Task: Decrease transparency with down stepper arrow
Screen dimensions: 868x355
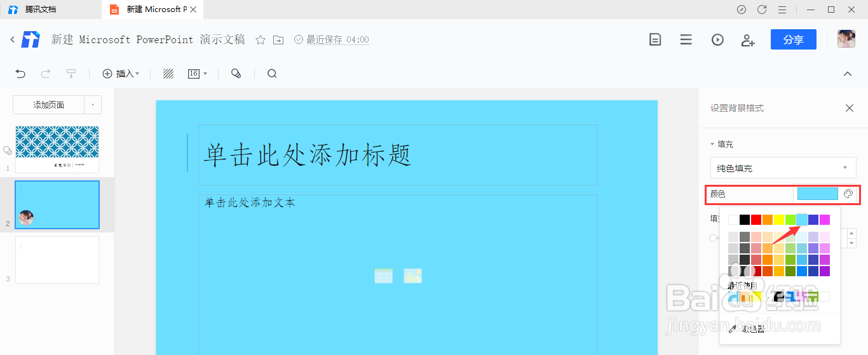Action: coord(852,243)
